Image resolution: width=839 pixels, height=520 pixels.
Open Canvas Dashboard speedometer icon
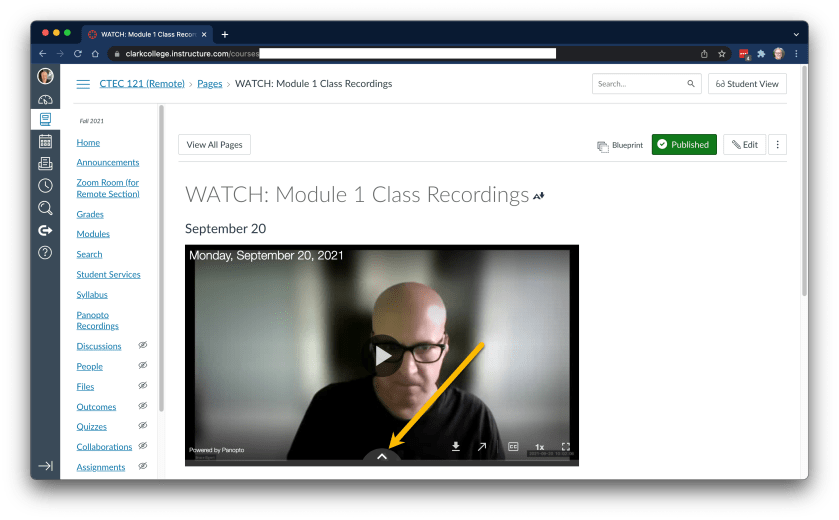click(x=45, y=98)
